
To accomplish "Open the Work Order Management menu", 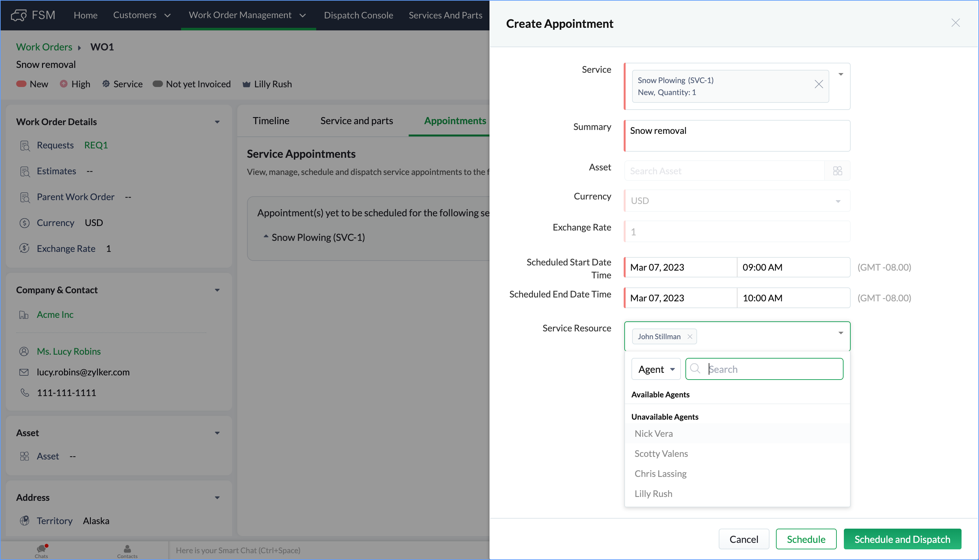I will tap(248, 15).
